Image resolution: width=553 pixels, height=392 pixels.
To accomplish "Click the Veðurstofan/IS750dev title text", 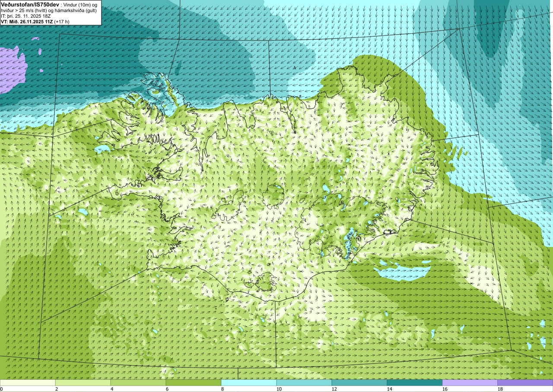I will [30, 4].
